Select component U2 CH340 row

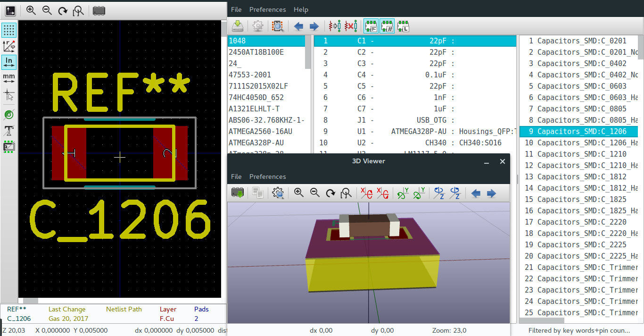pos(415,143)
